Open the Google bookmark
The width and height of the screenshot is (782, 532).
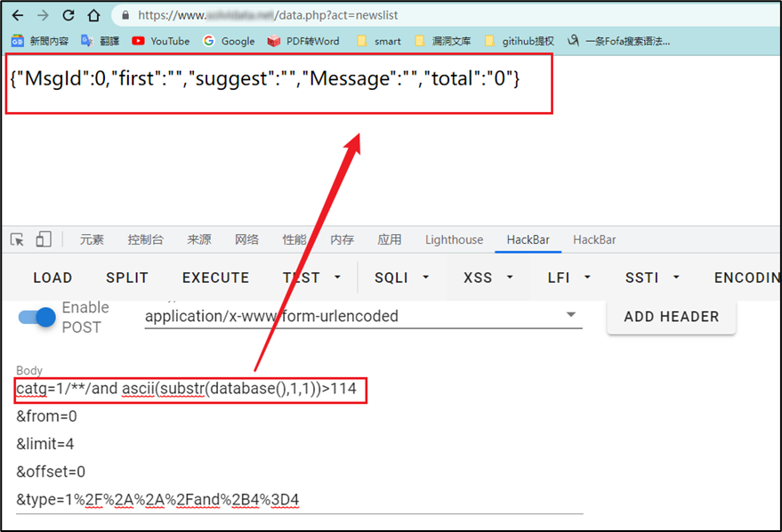coord(229,41)
